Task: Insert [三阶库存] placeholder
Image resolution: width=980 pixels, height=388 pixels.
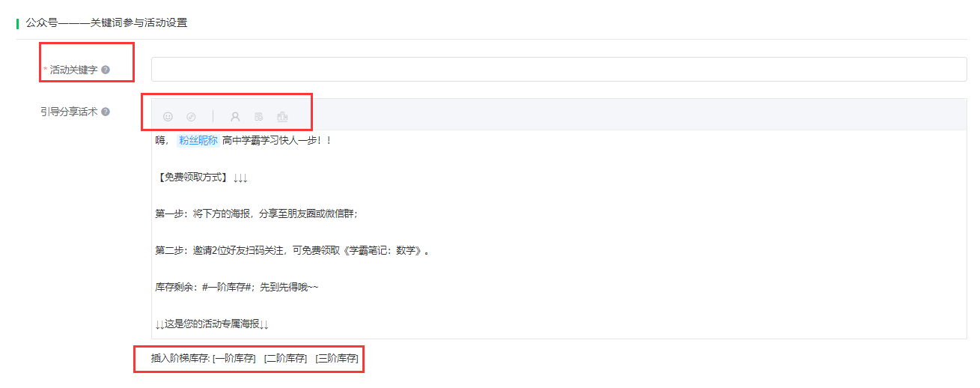Action: click(337, 359)
